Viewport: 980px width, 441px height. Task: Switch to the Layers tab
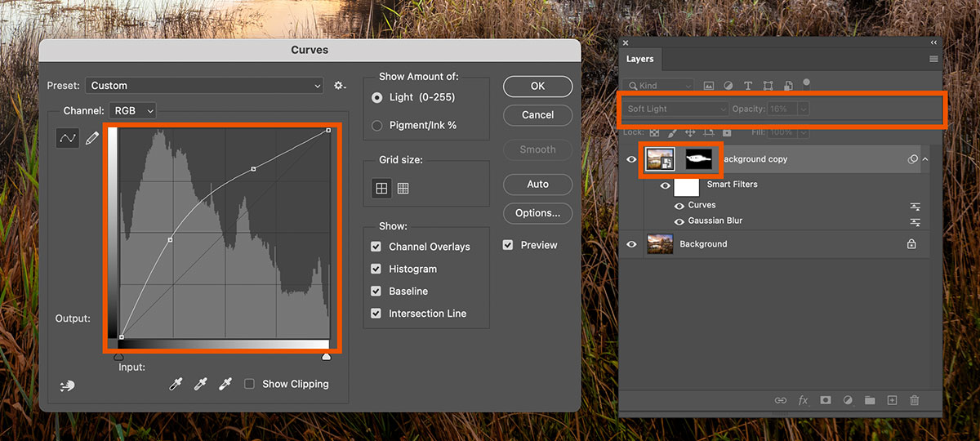639,59
